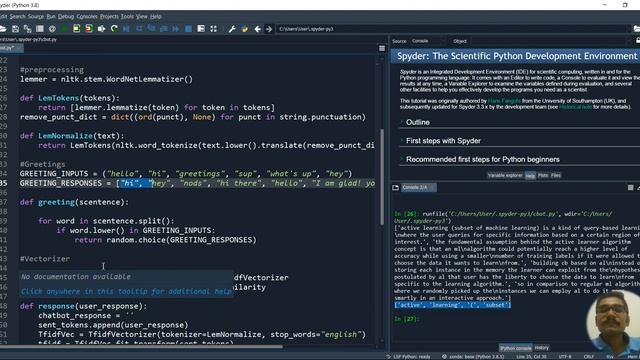Click the Run selection or current line icon

(101, 29)
